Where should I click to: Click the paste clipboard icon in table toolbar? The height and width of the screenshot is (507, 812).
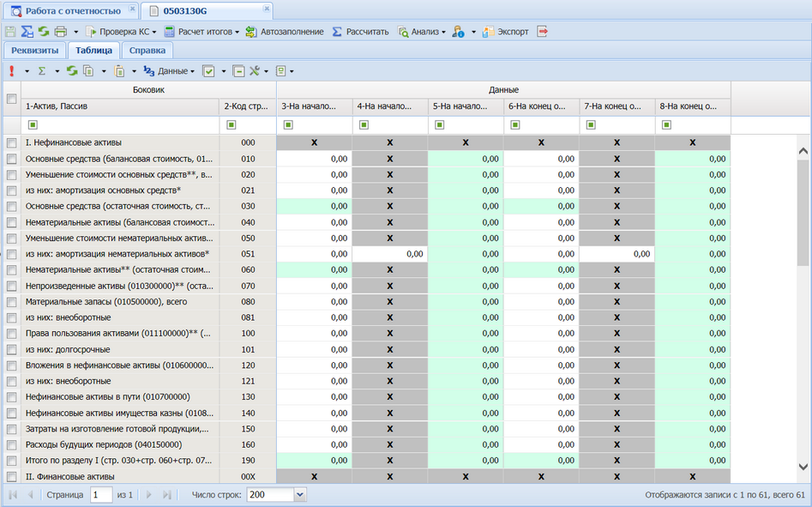point(120,71)
